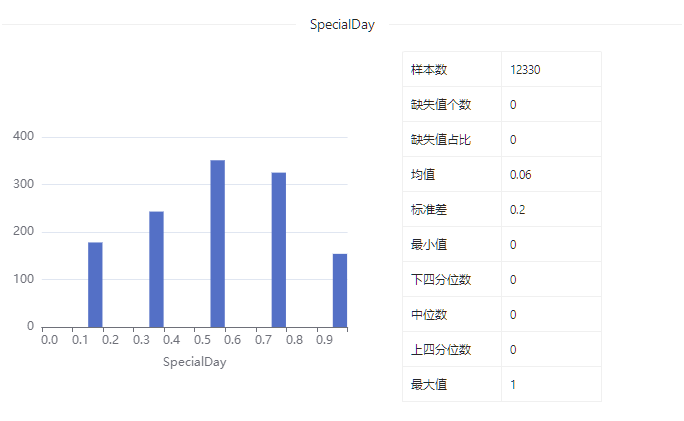Click the 缺失值占比 row label
Viewport: 684px width, 421px height.
click(x=441, y=140)
